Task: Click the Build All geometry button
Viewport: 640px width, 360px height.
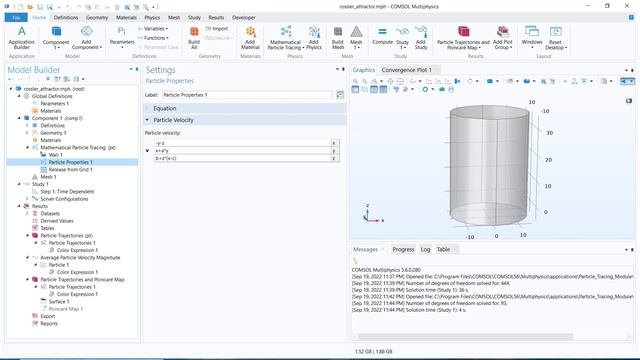Action: [x=194, y=38]
